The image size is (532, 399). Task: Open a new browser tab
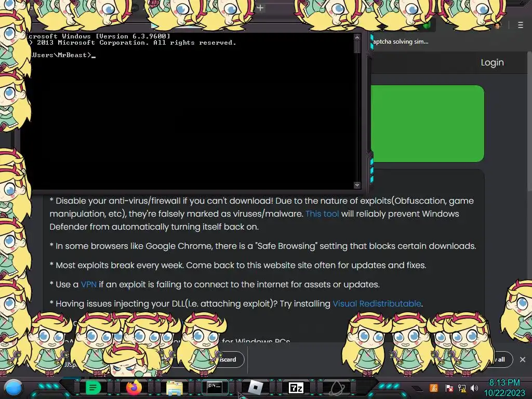click(260, 8)
